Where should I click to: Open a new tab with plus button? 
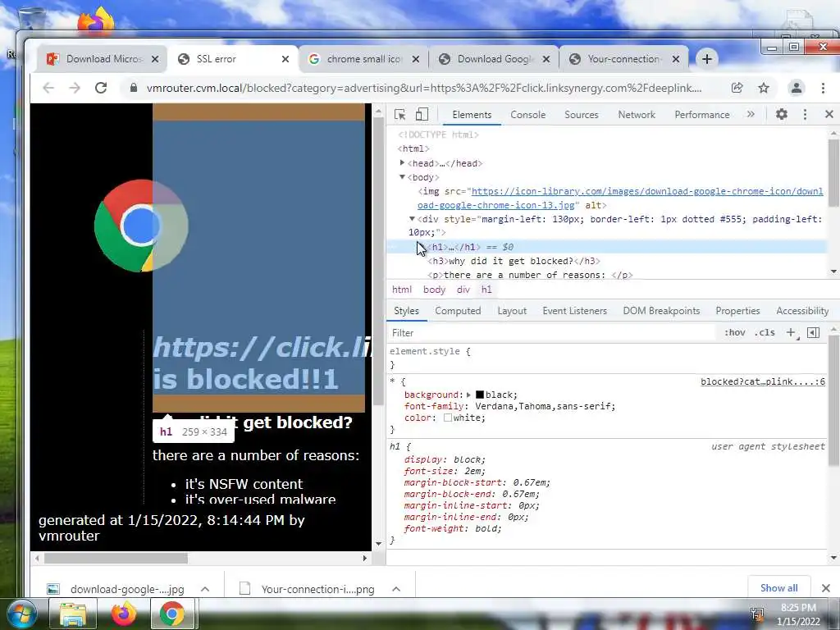(707, 59)
